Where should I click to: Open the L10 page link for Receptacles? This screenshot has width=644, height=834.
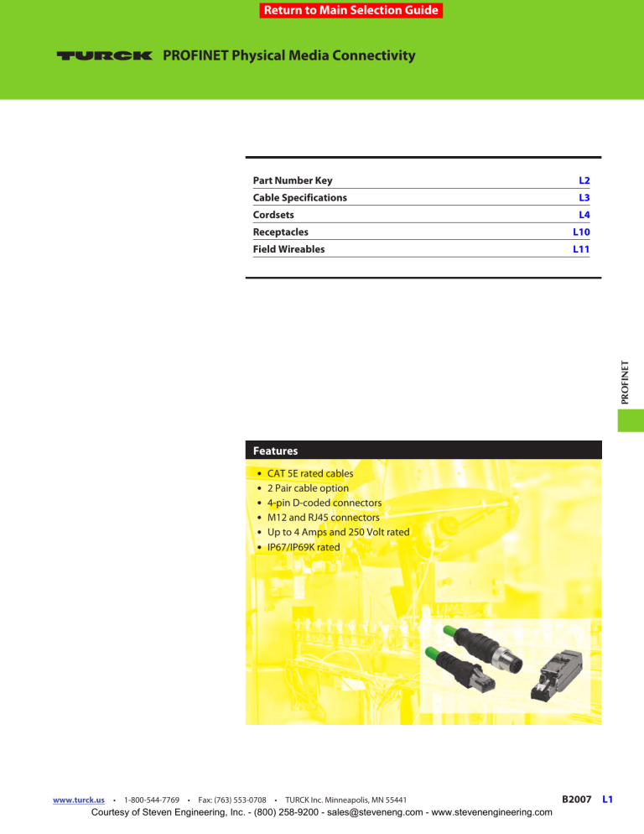(581, 232)
